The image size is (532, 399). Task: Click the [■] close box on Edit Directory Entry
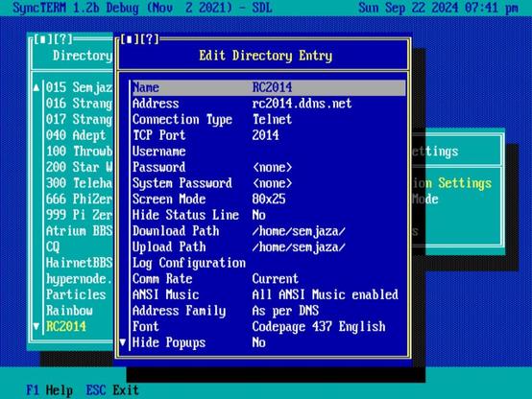(x=131, y=39)
